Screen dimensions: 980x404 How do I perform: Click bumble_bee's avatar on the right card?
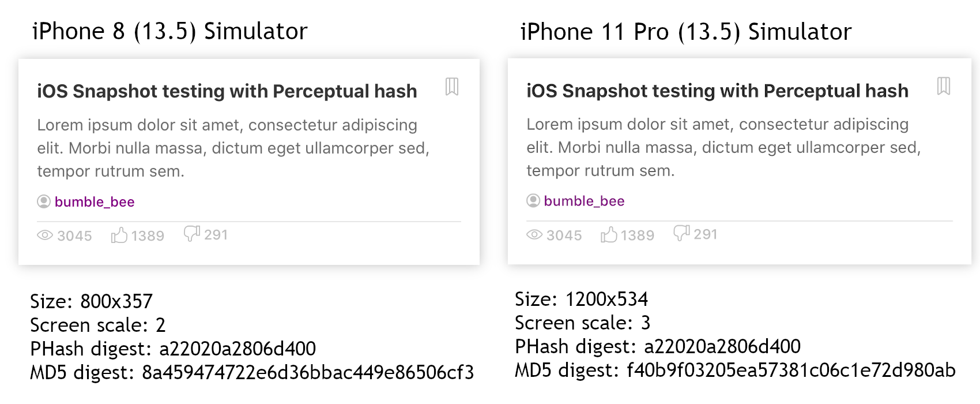coord(534,201)
